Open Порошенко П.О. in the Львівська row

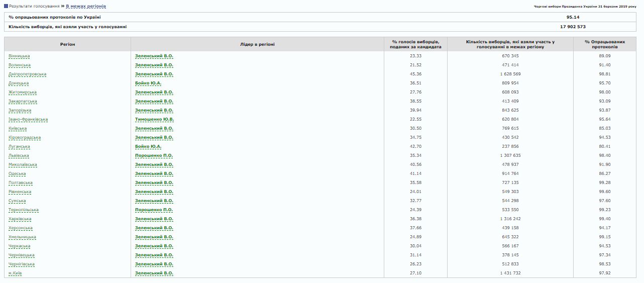click(154, 155)
